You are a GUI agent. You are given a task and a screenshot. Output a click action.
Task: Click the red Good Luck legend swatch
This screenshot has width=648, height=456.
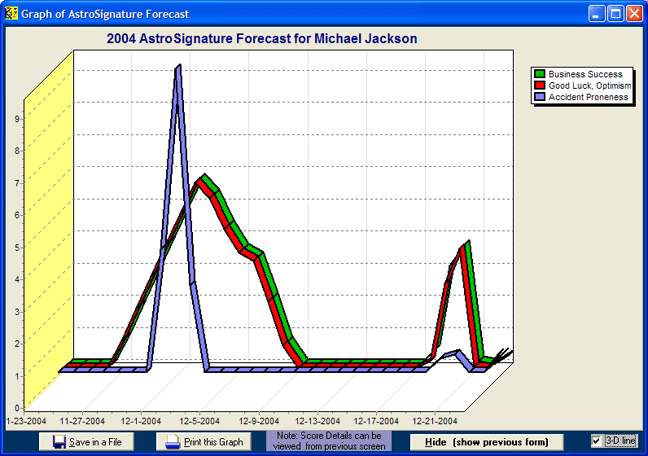tap(540, 86)
